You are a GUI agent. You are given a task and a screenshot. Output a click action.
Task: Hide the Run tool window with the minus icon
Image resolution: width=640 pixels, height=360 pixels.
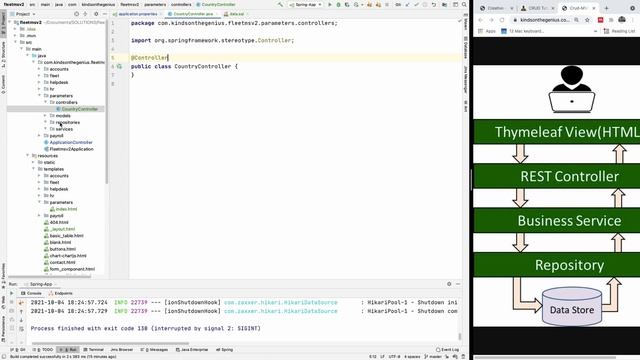(458, 284)
